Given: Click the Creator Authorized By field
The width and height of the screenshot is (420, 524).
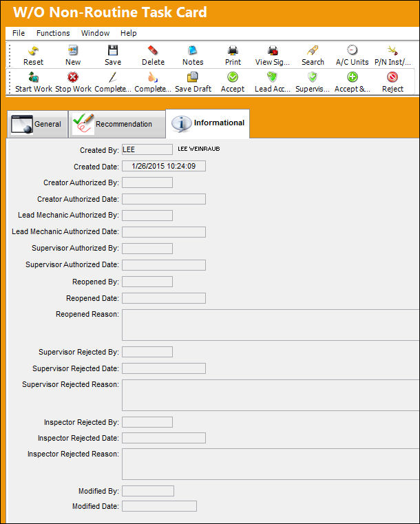Looking at the screenshot, I should coord(147,182).
